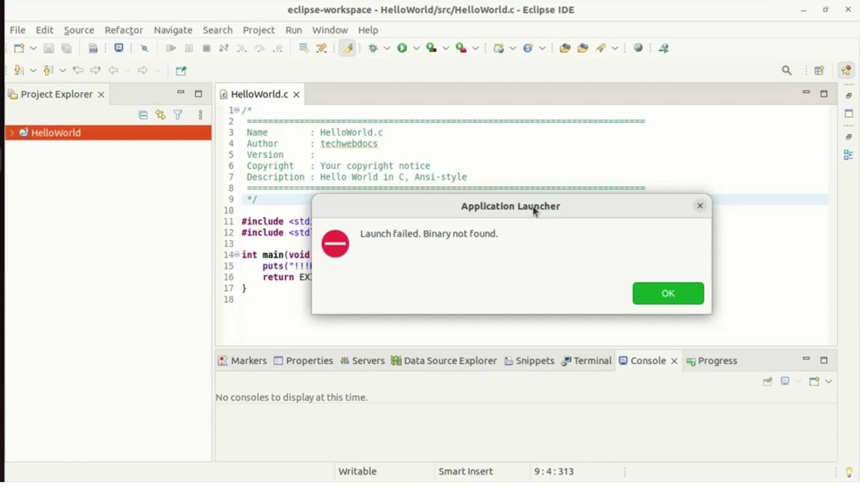Click the Save All icon
Image resolution: width=868 pixels, height=488 pixels.
(66, 48)
